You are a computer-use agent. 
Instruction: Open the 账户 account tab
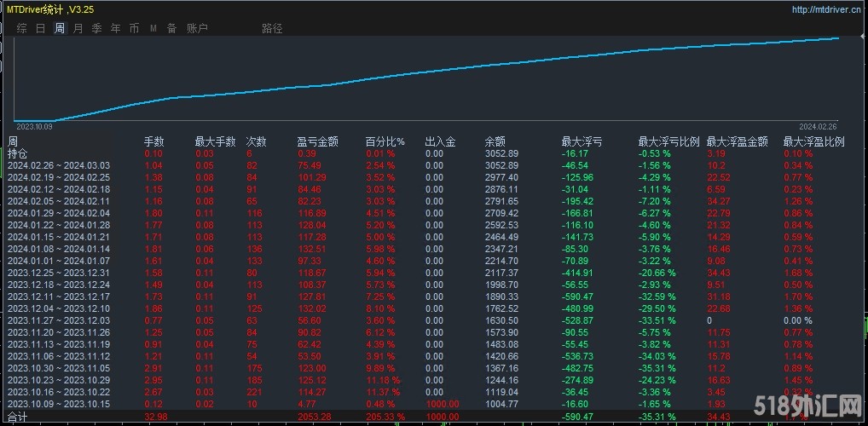[x=197, y=28]
